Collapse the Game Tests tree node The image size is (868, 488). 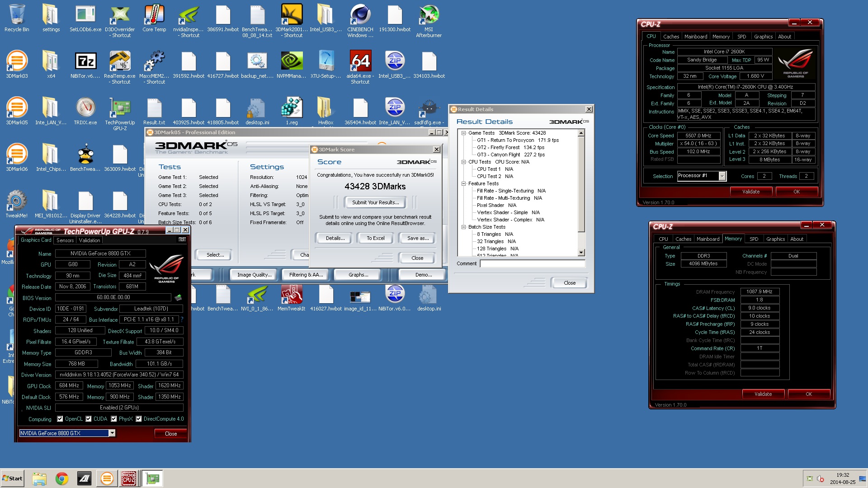463,133
